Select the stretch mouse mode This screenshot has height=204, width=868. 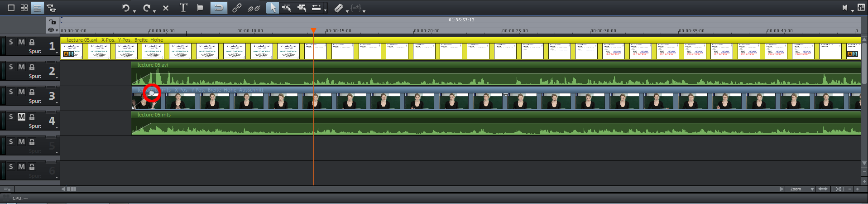click(316, 7)
